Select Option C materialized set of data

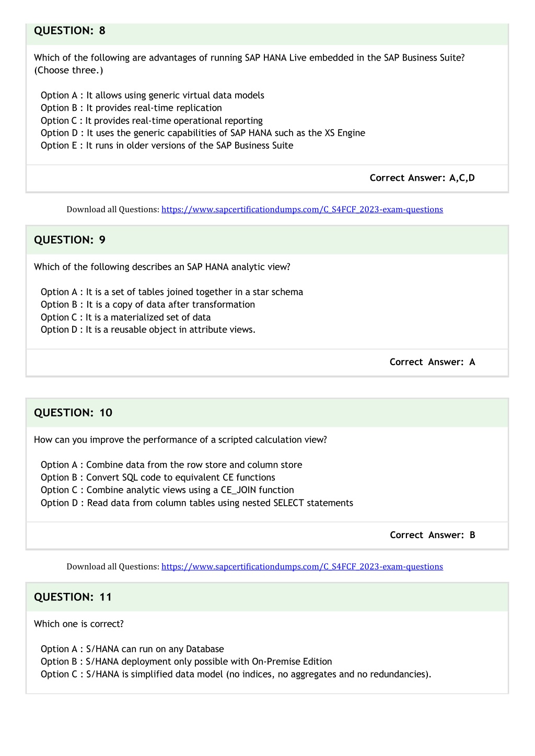click(126, 317)
